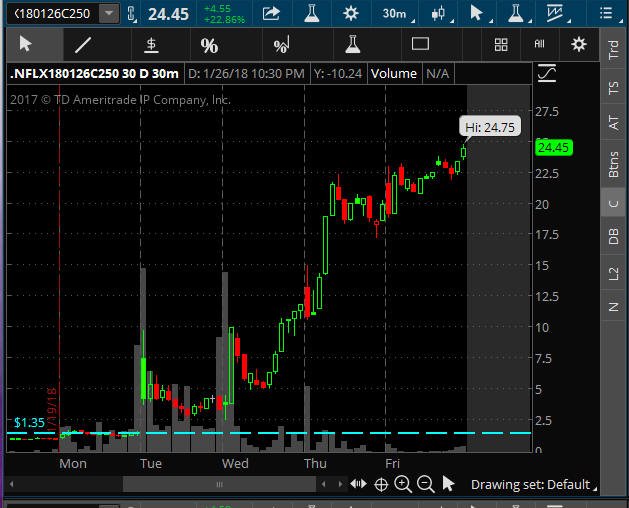Image resolution: width=629 pixels, height=508 pixels.
Task: Open the Trd sidebar tab
Action: point(614,50)
